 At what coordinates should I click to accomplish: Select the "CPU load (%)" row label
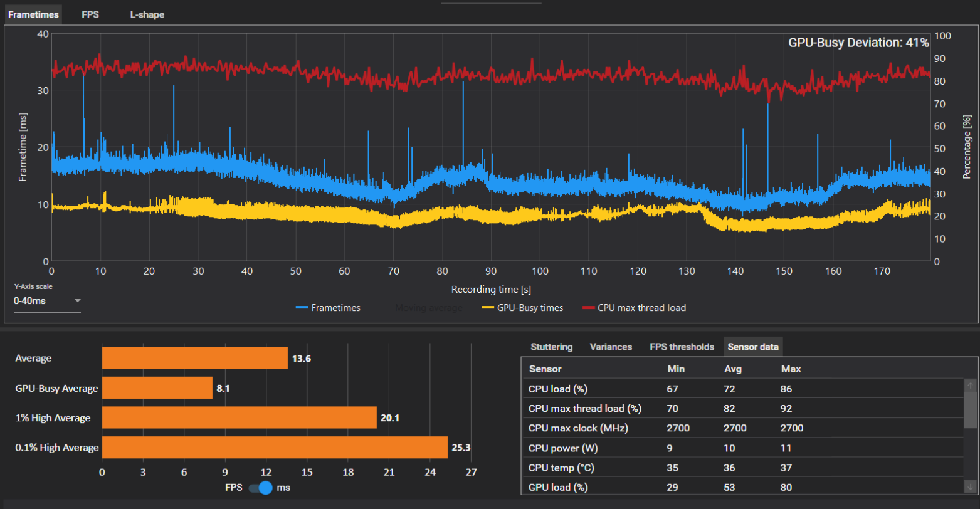point(558,389)
